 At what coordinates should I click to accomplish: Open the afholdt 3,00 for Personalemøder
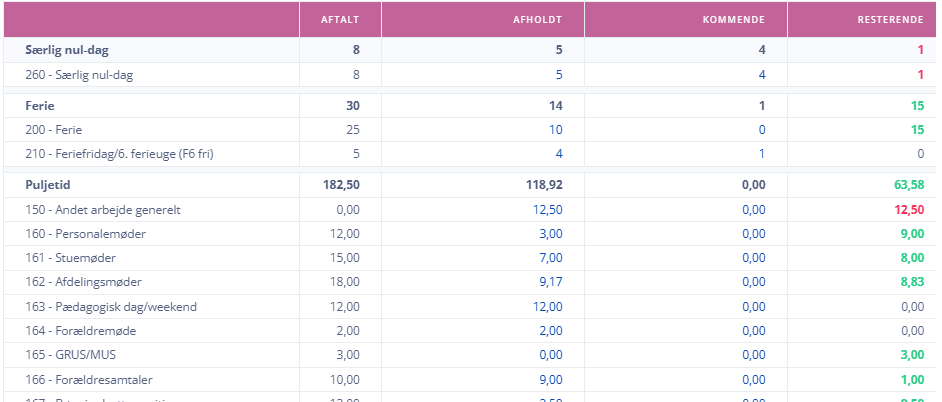(550, 234)
